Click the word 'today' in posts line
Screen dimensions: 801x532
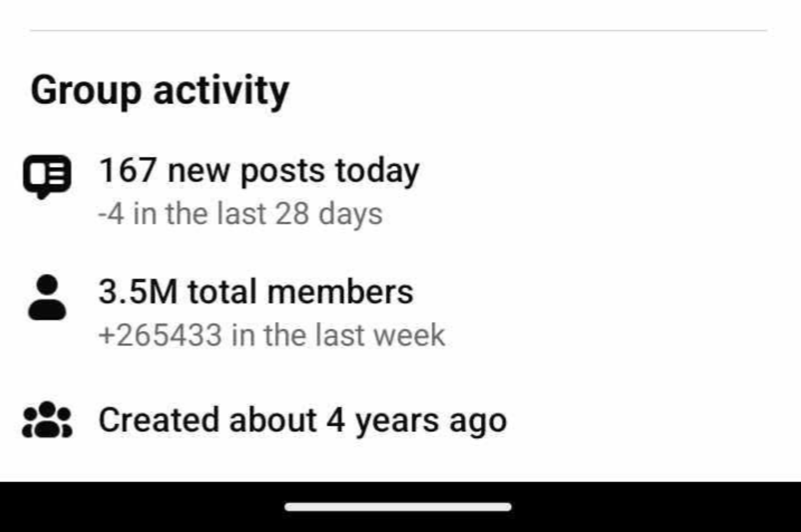(377, 172)
